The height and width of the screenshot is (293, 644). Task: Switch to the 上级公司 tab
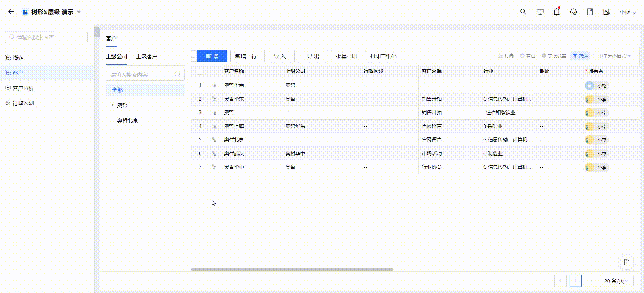pos(117,57)
